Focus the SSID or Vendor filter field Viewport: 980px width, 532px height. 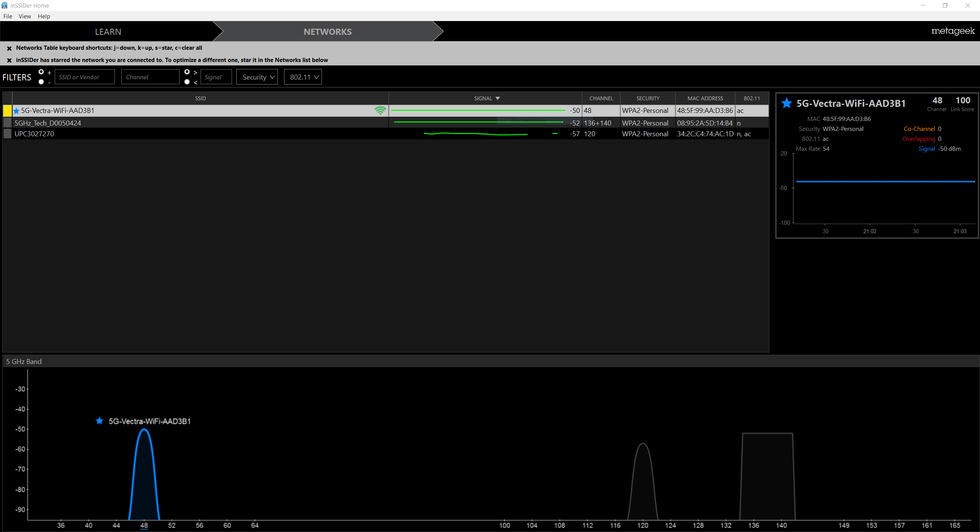coord(85,77)
